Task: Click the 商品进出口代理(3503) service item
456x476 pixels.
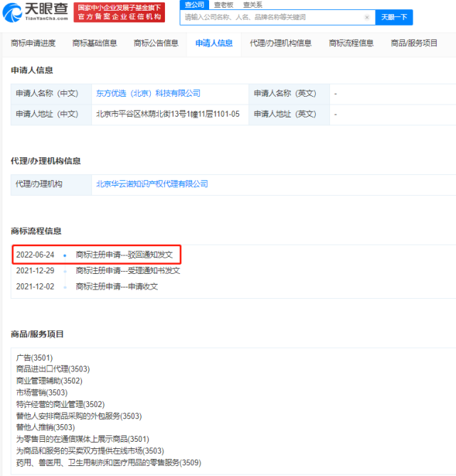Action: (x=53, y=369)
